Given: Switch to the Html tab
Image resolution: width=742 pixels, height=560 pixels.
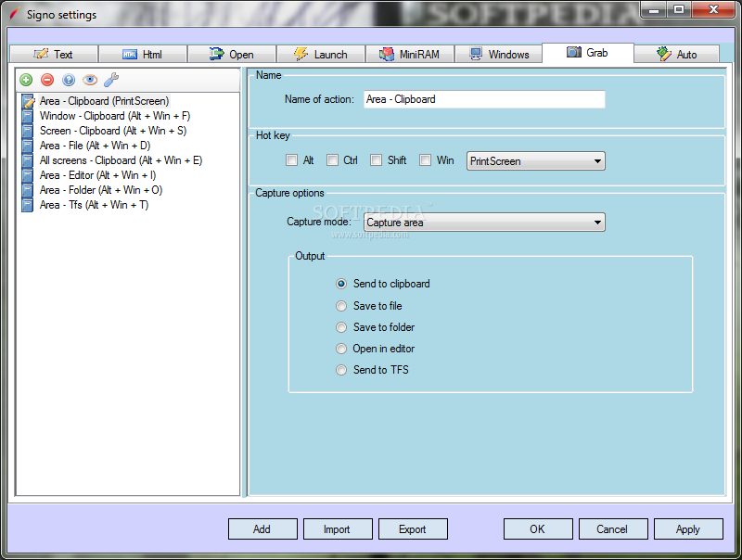Looking at the screenshot, I should 143,55.
